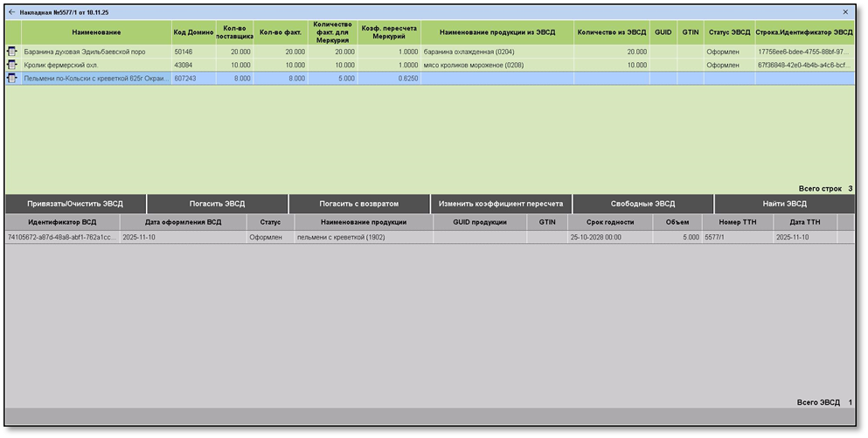Open Изменить коэффициент пересчета
The image size is (868, 438).
point(501,204)
